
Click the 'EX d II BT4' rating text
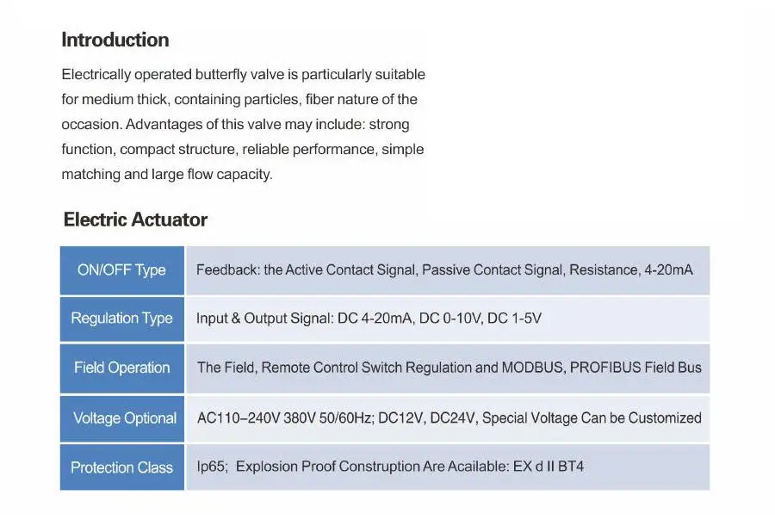coord(549,467)
